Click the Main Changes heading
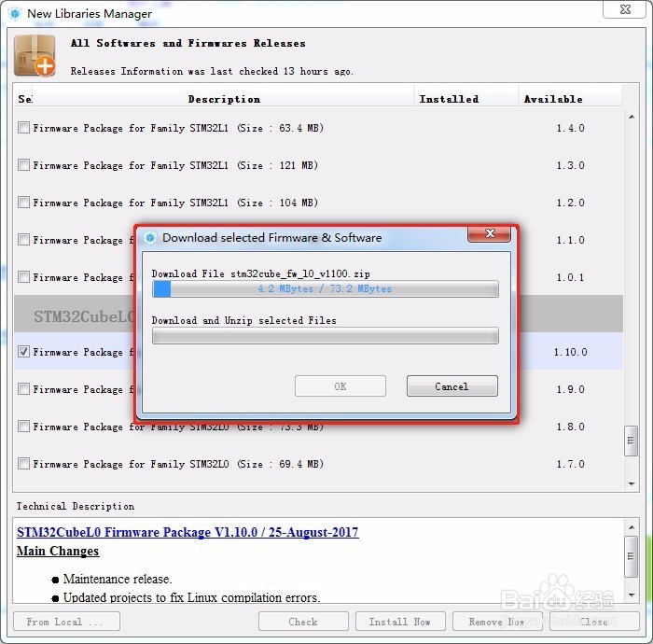The width and height of the screenshot is (653, 644). [x=58, y=551]
